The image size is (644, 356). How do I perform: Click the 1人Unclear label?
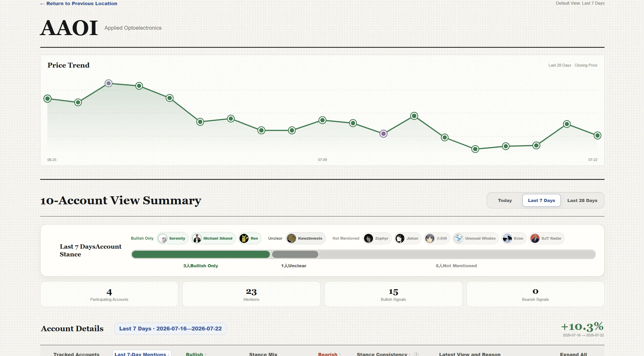[294, 266]
